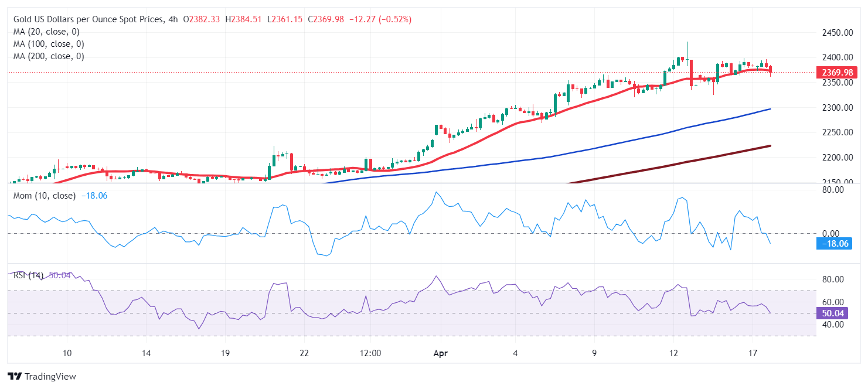Click the blue -18.06 momentum value tag

pyautogui.click(x=833, y=244)
